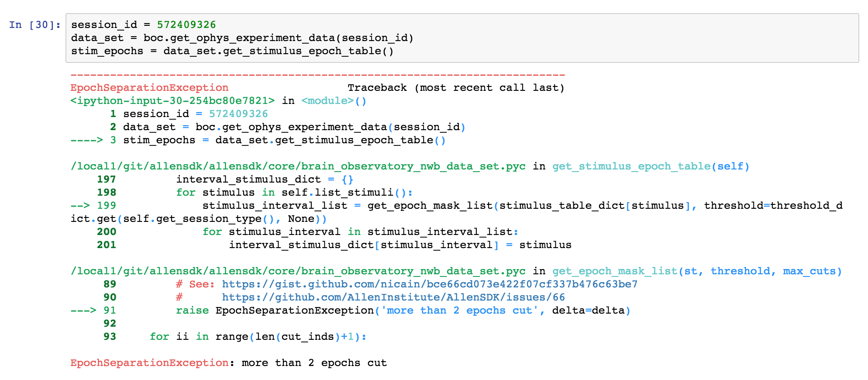Viewport: 868px width, 380px height.
Task: Click line 197 "interval_stimulus_dict = {}"
Action: pos(265,180)
